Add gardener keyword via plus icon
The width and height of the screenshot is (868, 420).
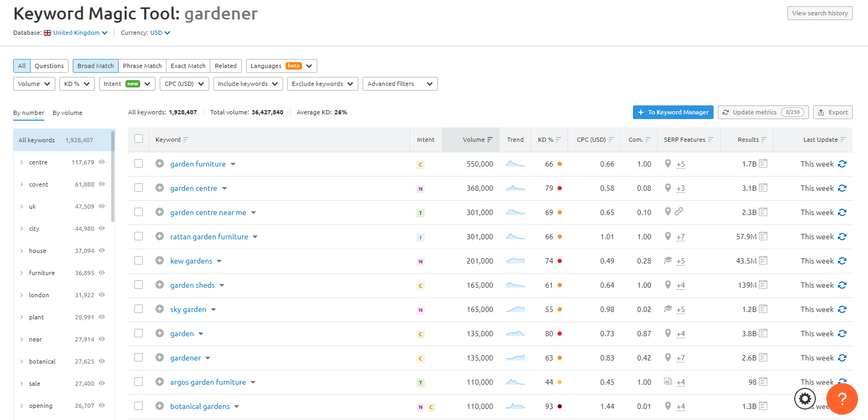(x=160, y=358)
